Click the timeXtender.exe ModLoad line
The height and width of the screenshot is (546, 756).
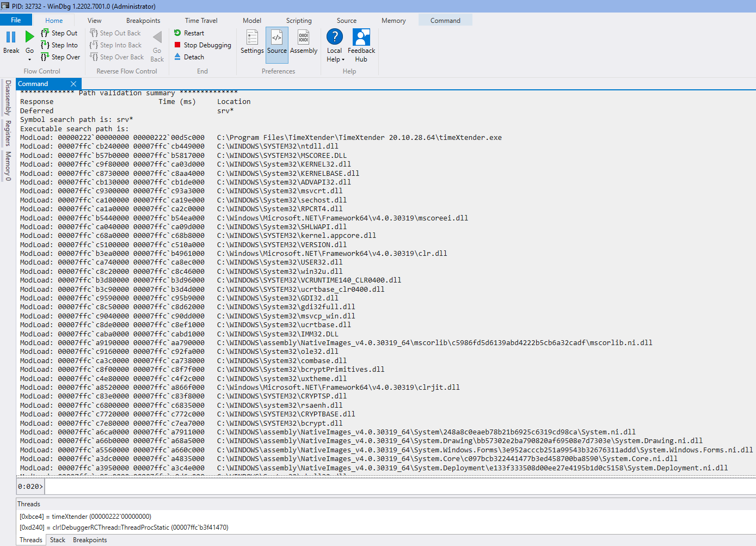261,138
